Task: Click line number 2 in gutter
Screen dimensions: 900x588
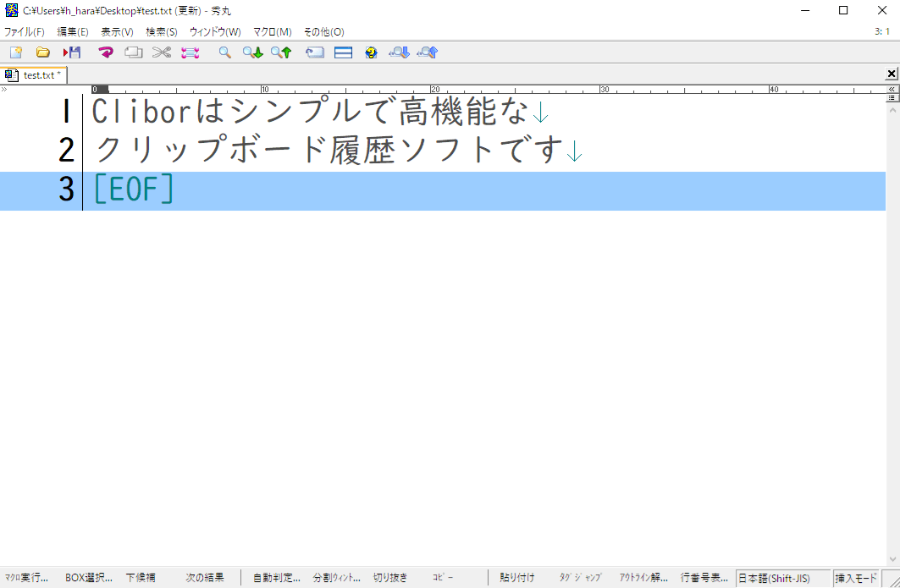Action: tap(67, 151)
